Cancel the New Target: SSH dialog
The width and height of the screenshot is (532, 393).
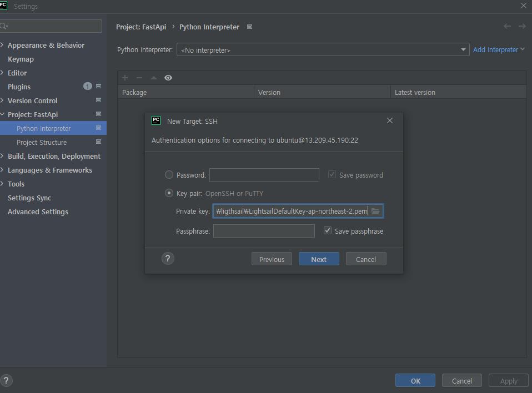[366, 259]
